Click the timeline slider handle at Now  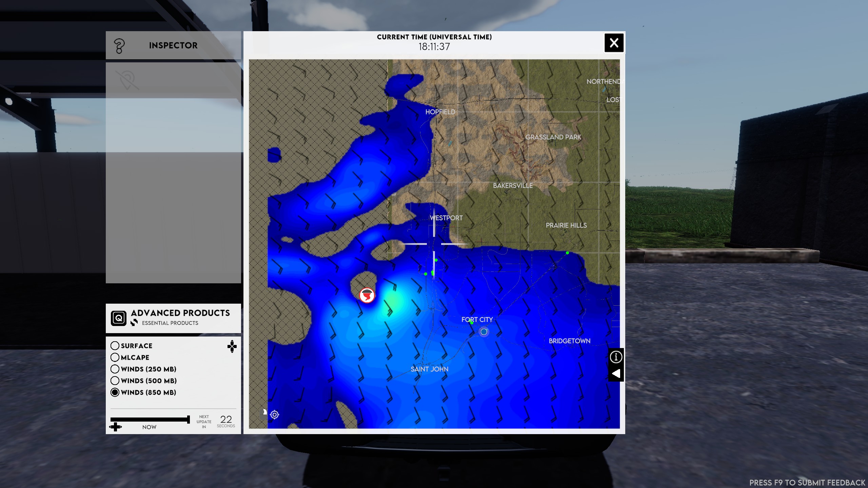[x=188, y=420]
